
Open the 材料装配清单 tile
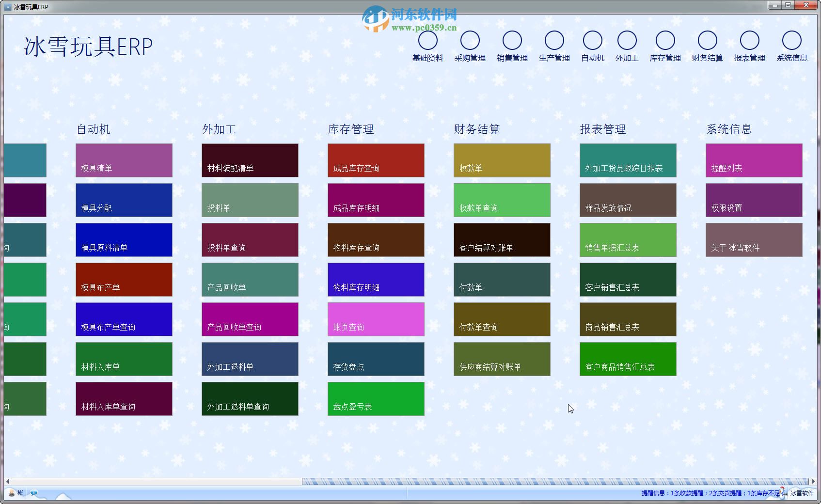pyautogui.click(x=250, y=160)
